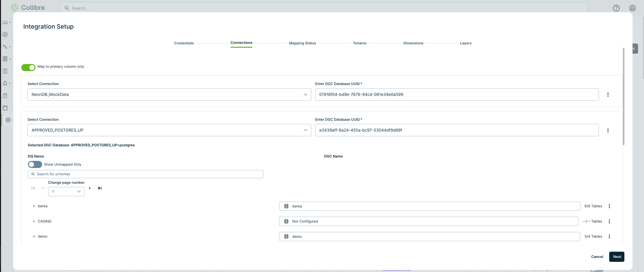Image resolution: width=644 pixels, height=272 pixels.
Task: Open the CASING schema row options menu
Action: (609, 221)
